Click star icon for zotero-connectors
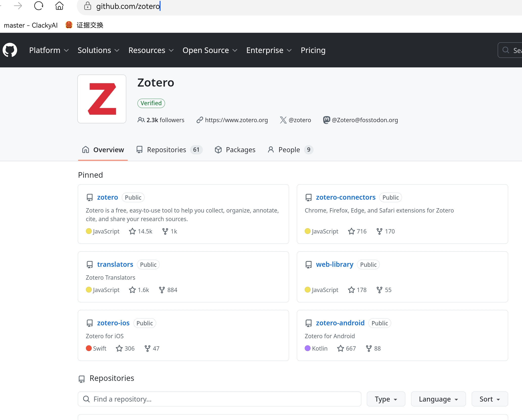 pos(351,231)
